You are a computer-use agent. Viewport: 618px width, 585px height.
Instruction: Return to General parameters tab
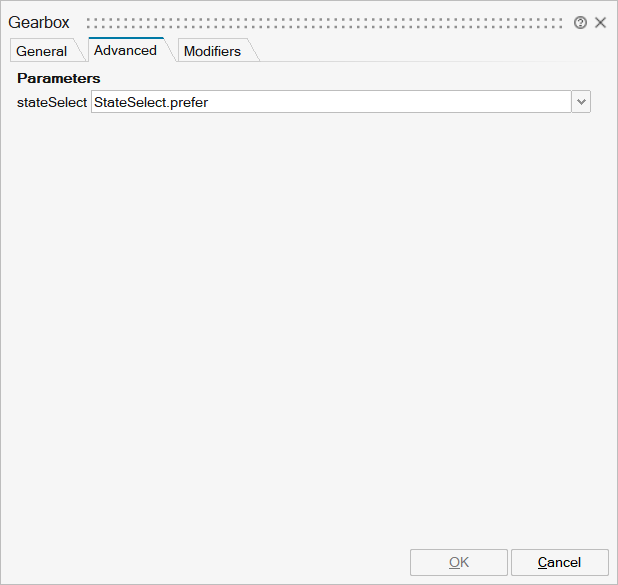42,51
